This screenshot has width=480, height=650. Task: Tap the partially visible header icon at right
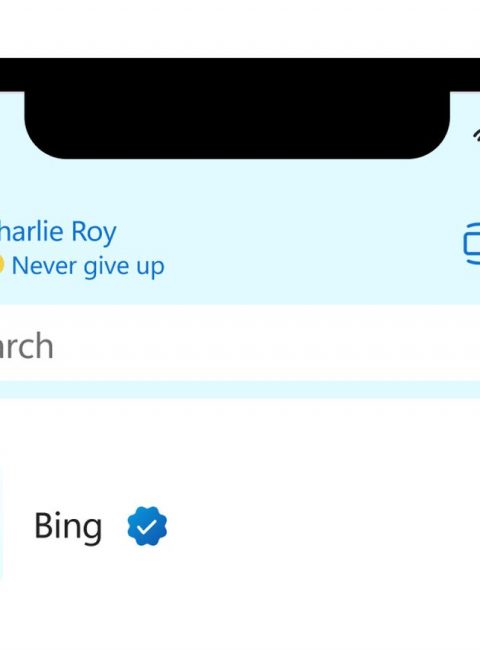click(472, 243)
